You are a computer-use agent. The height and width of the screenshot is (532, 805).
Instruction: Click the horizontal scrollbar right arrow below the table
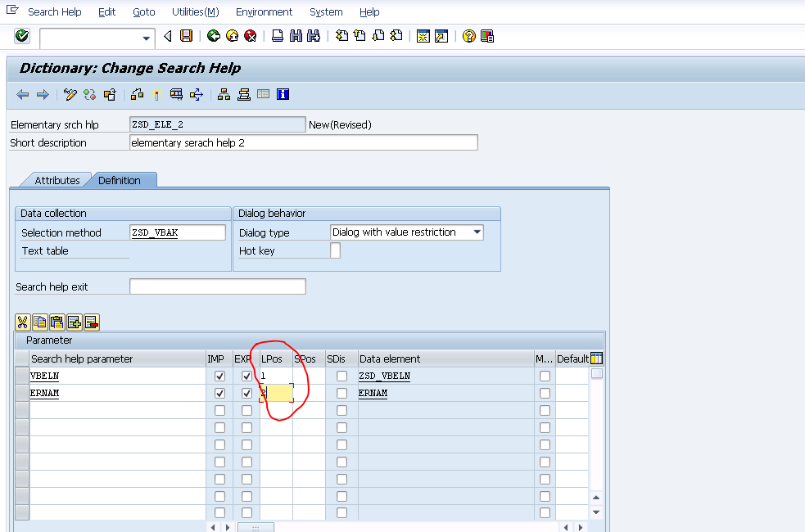click(227, 528)
